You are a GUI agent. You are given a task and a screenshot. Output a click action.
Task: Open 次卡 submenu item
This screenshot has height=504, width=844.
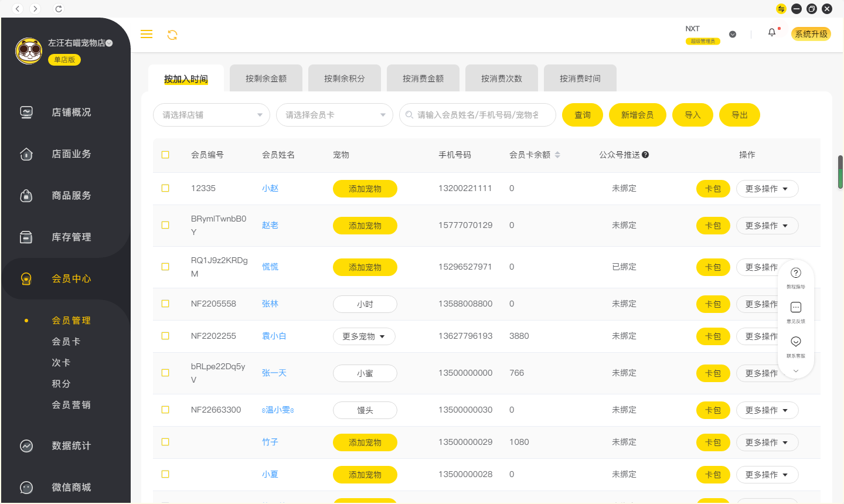pyautogui.click(x=61, y=363)
